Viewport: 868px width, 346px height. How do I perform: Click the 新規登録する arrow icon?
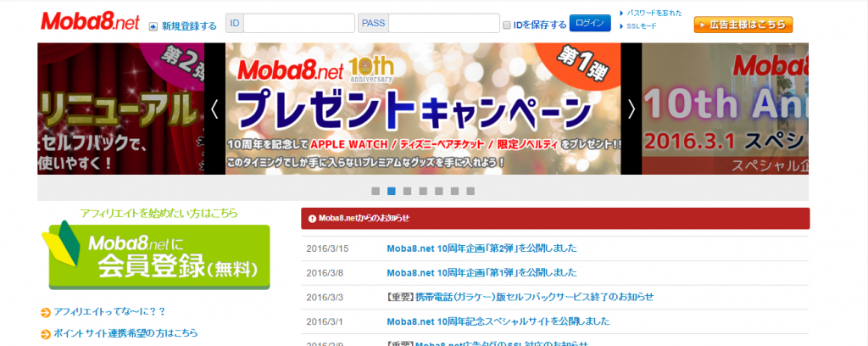[153, 26]
